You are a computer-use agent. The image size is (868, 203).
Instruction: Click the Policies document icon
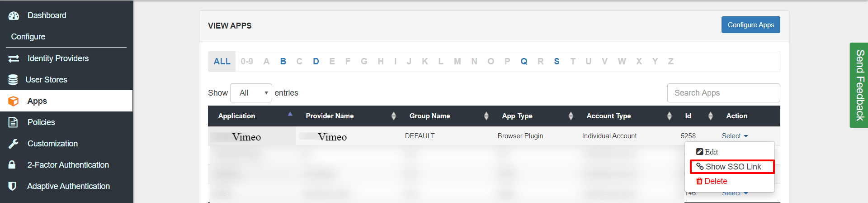tap(13, 122)
